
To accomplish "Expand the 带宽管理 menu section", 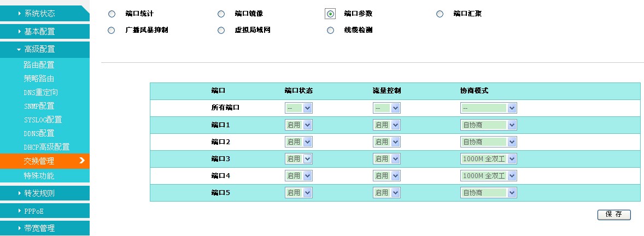I will click(x=44, y=228).
